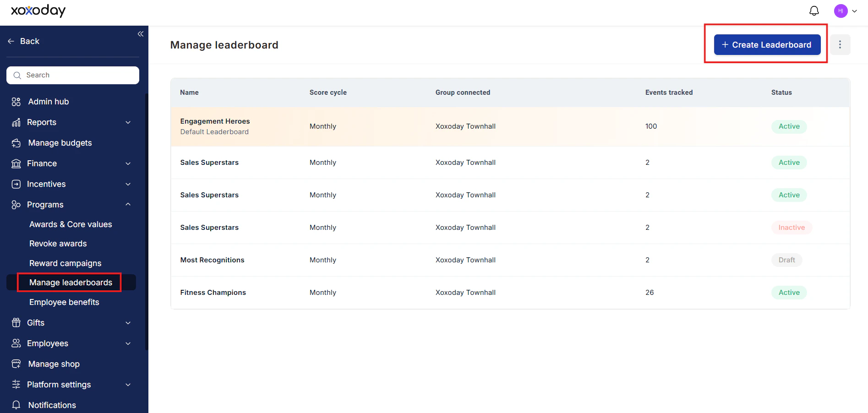Expand the Employees chevron
Image resolution: width=868 pixels, height=413 pixels.
[128, 343]
